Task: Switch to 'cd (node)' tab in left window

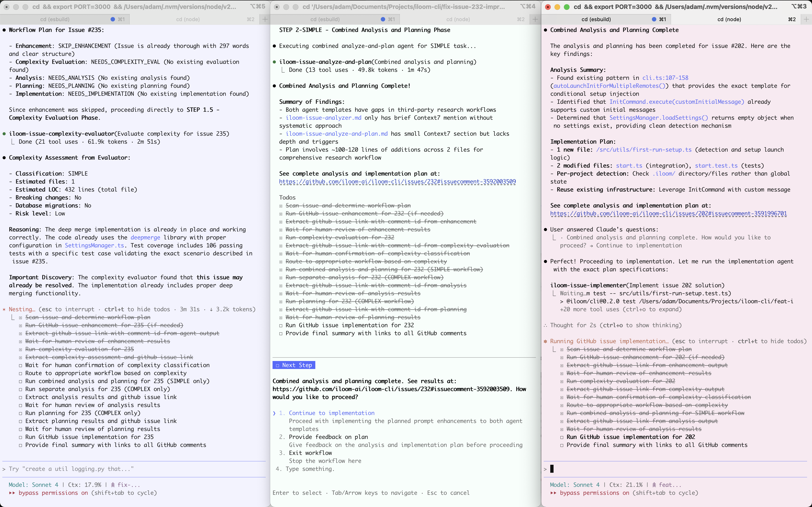Action: click(x=188, y=19)
